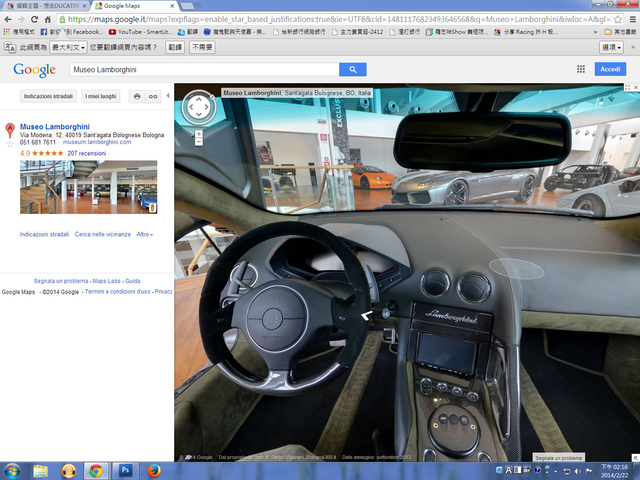
Task: Click Indicazioni stradali link below photo
Action: 44,234
